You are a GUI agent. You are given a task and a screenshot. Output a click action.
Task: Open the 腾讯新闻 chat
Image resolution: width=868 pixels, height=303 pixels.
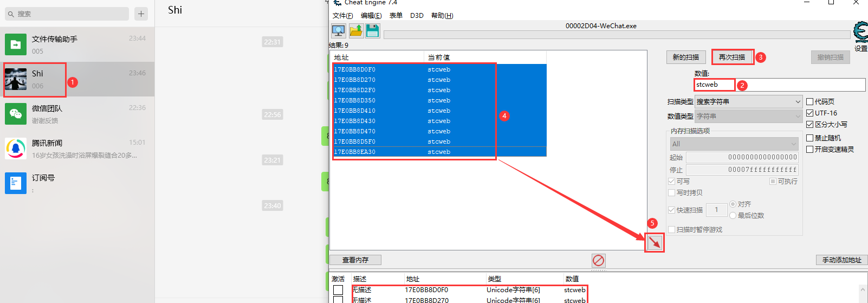[77, 149]
